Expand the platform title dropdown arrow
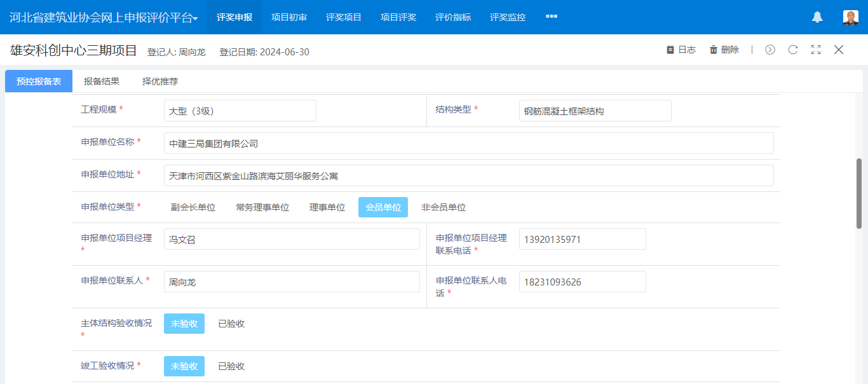868x384 pixels. pos(196,19)
